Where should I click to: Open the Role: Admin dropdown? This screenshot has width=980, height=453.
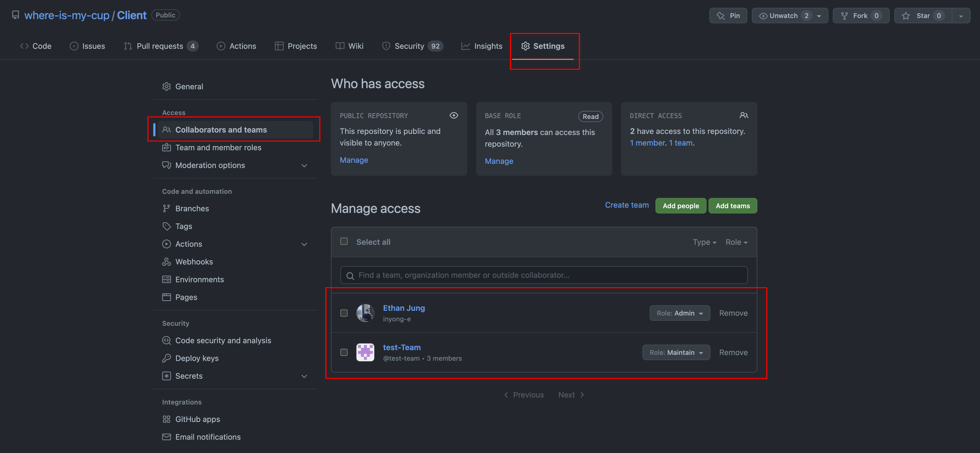[x=679, y=313]
